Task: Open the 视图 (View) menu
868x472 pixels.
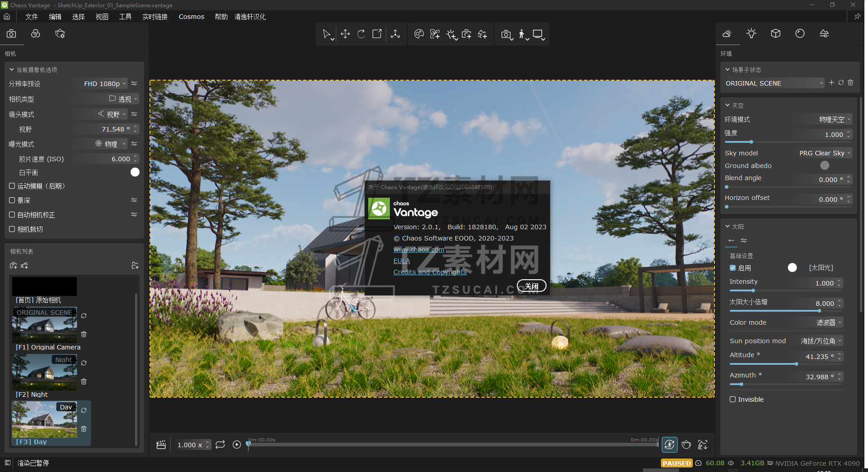Action: click(102, 17)
